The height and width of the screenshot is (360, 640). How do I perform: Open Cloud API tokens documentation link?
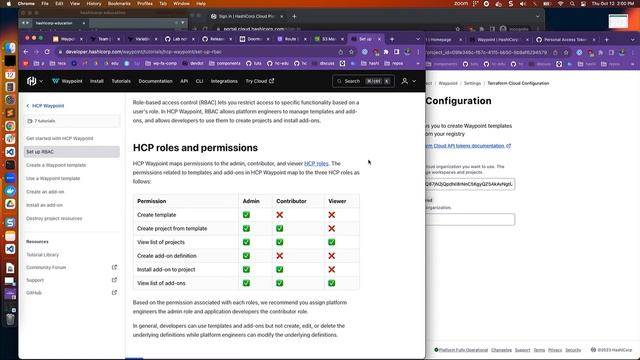[468, 146]
